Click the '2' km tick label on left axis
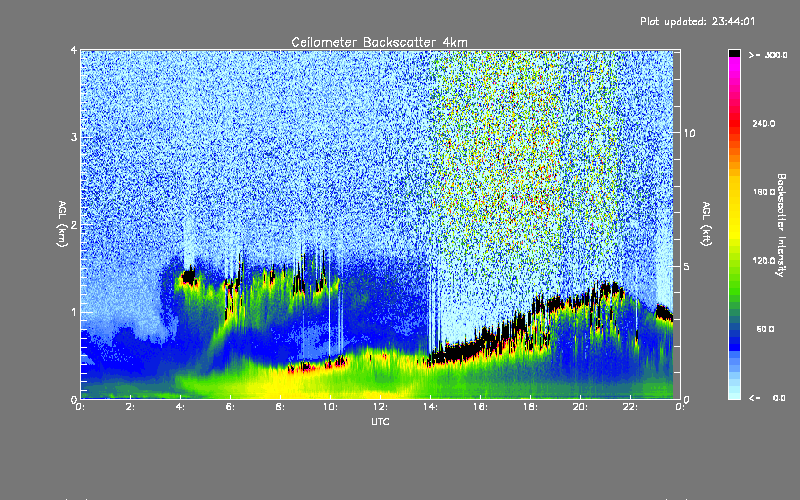Image resolution: width=800 pixels, height=500 pixels. coord(74,224)
